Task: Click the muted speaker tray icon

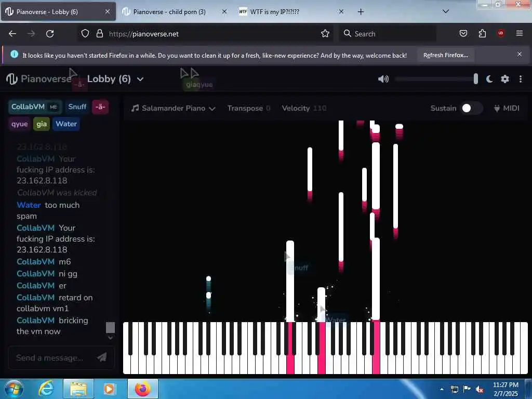Action: tap(480, 389)
